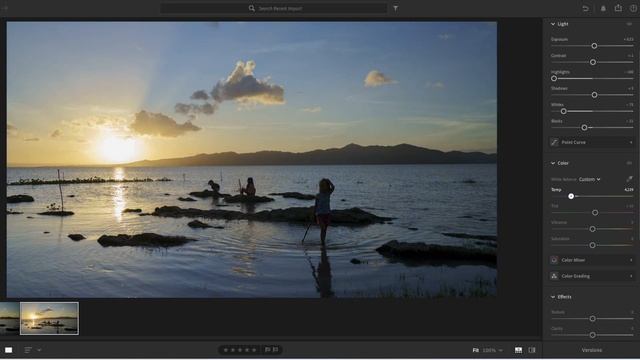Open the White Balance Custom dropdown

point(589,180)
